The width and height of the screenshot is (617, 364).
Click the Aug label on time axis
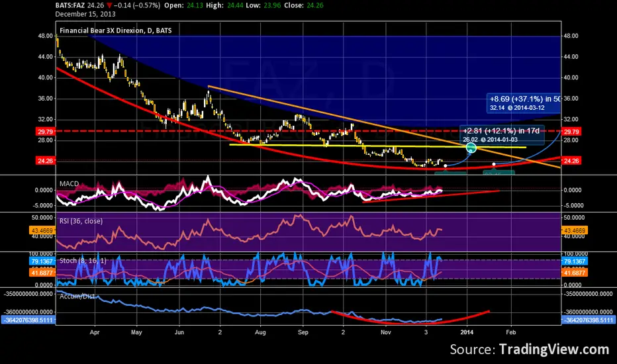[x=260, y=332]
